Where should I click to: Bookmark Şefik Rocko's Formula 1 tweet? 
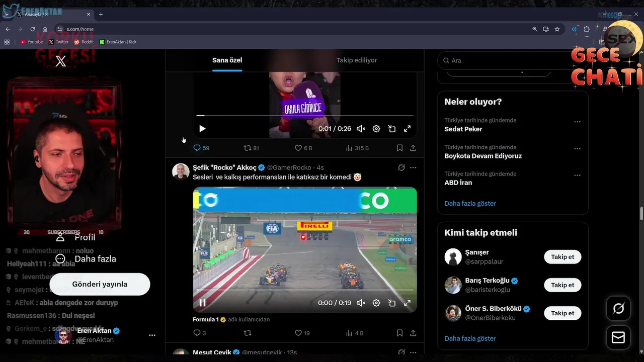[399, 333]
